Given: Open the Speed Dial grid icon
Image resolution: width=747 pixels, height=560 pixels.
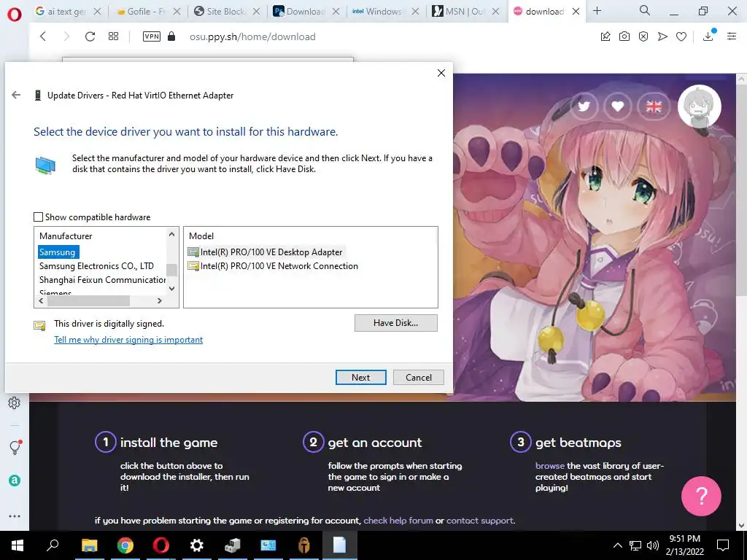Looking at the screenshot, I should 113,36.
